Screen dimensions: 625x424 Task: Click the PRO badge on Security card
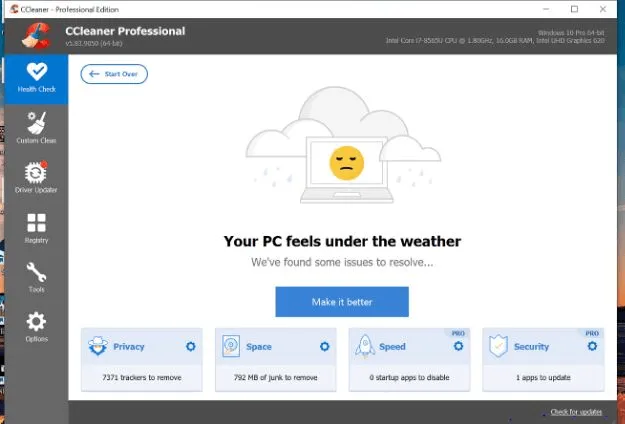(x=592, y=333)
